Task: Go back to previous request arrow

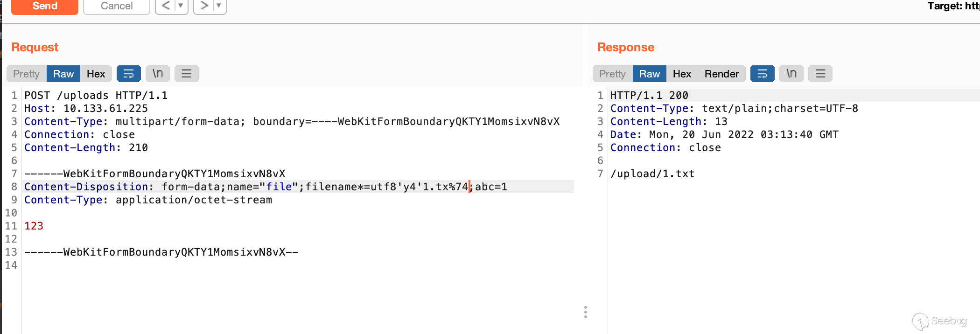Action: (166, 6)
